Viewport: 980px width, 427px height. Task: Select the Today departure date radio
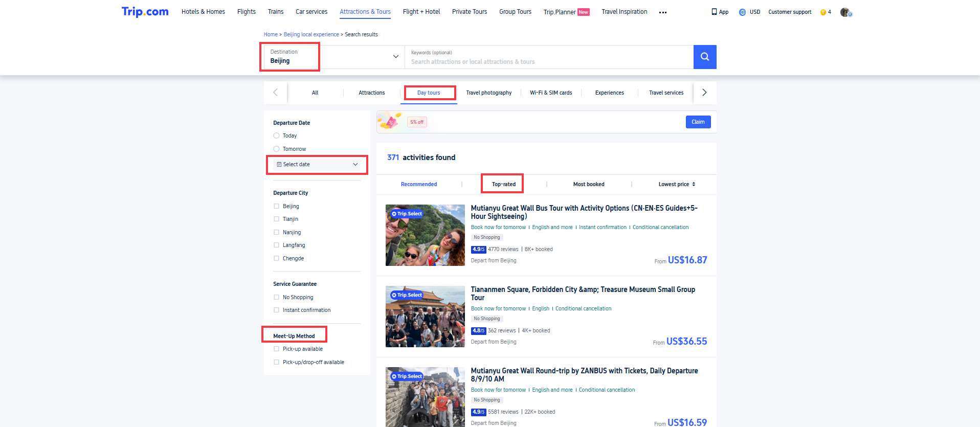click(277, 136)
